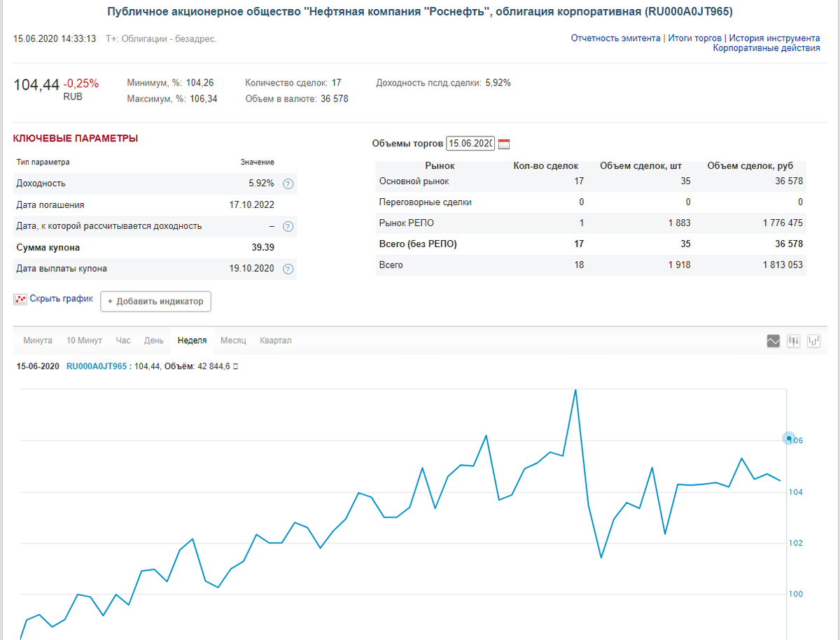Image resolution: width=840 pixels, height=640 pixels.
Task: Click Скрыть график link
Action: pyautogui.click(x=62, y=298)
